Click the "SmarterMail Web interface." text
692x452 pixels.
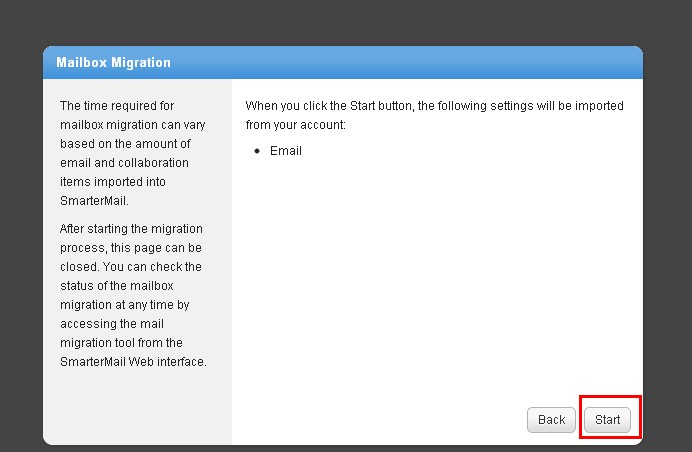(133, 362)
